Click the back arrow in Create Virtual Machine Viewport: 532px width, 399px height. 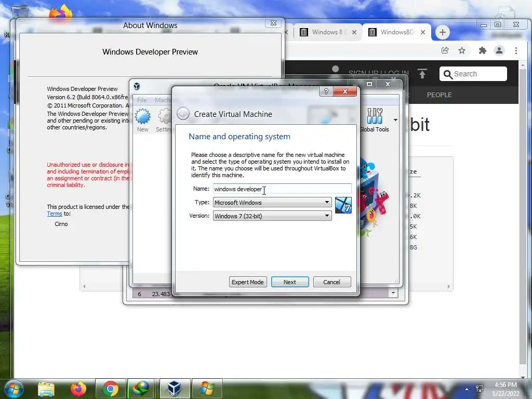pos(183,114)
